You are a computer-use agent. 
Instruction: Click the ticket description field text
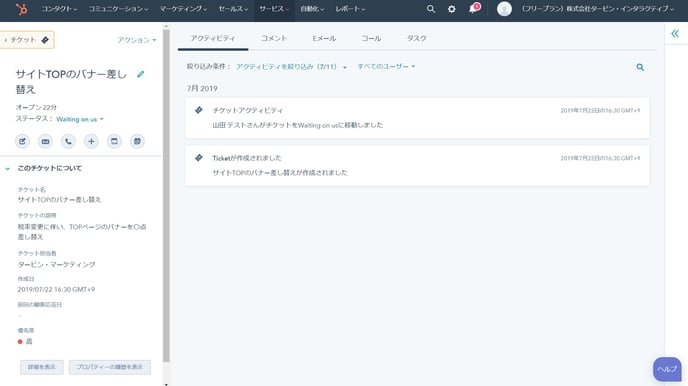pos(82,232)
